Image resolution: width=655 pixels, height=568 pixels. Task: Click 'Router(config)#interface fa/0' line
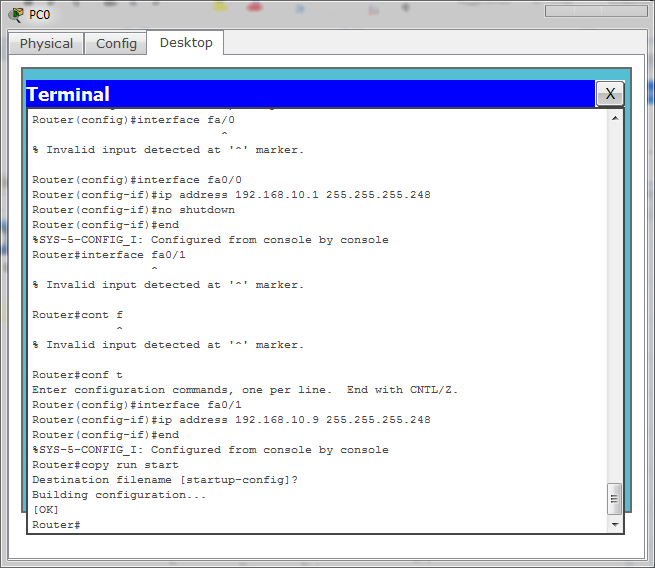tap(133, 120)
